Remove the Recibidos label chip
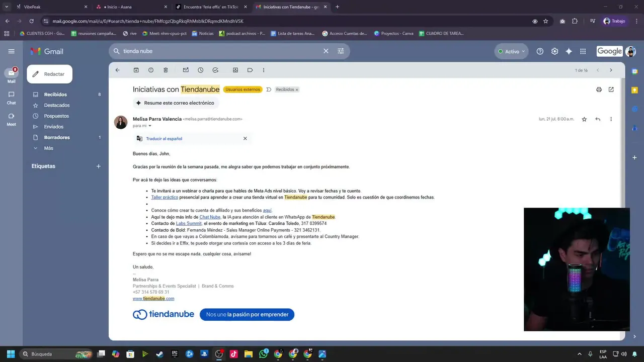 click(x=297, y=90)
